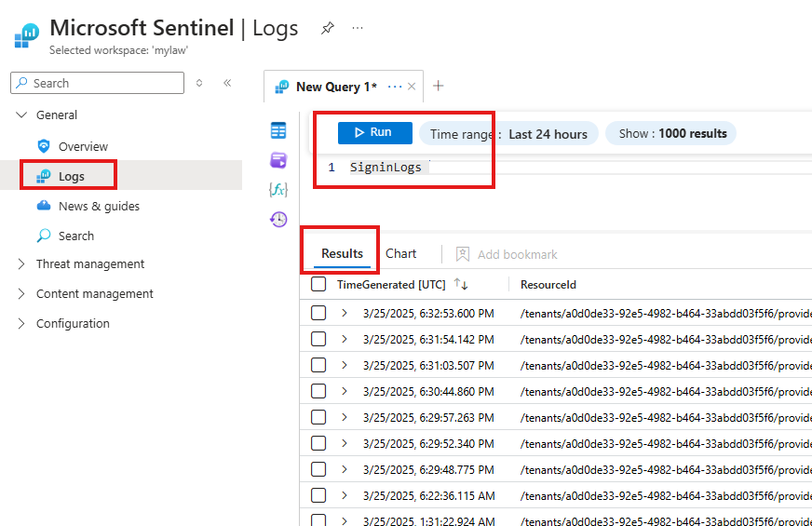Screen dimensions: 812x526
Task: Open News & guides menu item
Action: 99,206
